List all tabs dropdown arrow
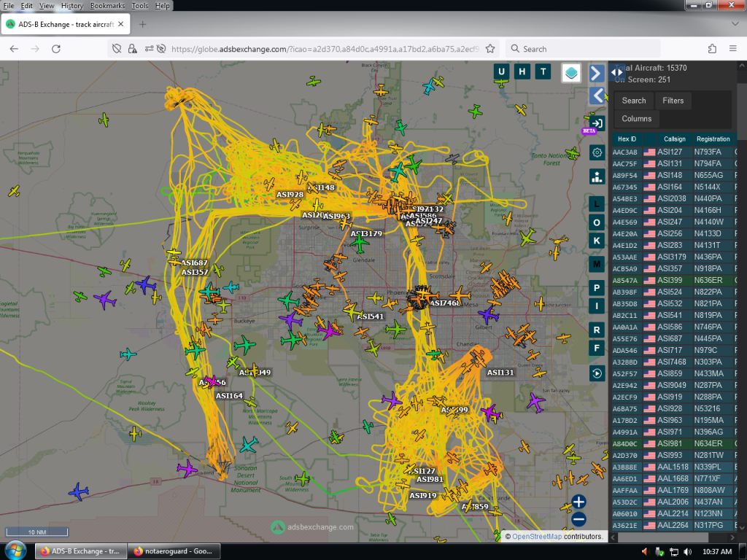Viewport: 747px width, 560px height. pyautogui.click(x=735, y=24)
